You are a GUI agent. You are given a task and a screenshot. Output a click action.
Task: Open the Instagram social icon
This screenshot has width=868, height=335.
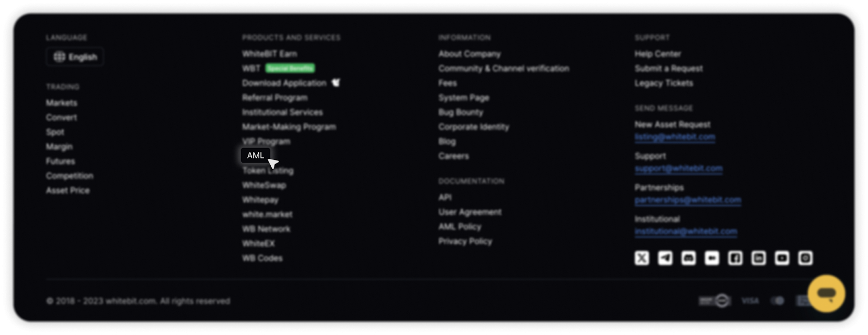pos(805,258)
